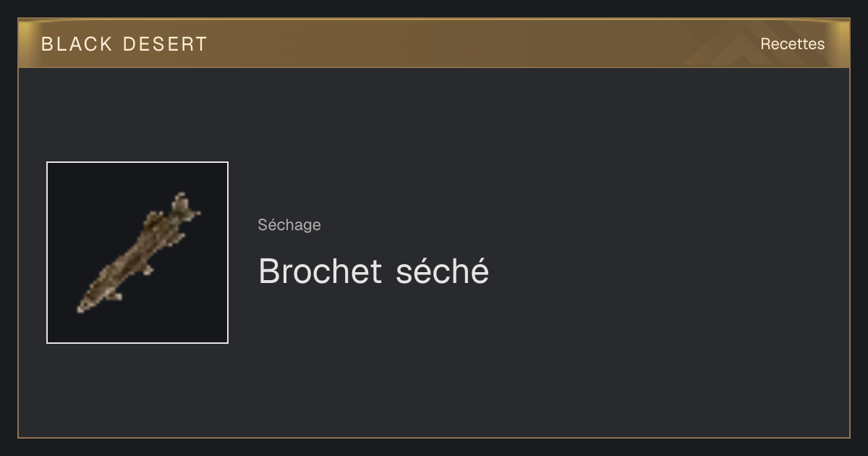This screenshot has height=456, width=868.
Task: Click the empty dark panel right of the title
Action: 665,271
